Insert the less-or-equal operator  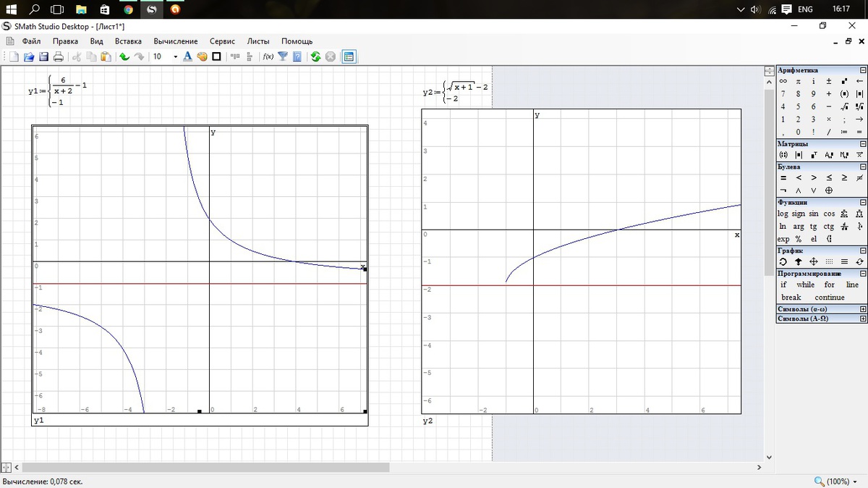pos(829,178)
